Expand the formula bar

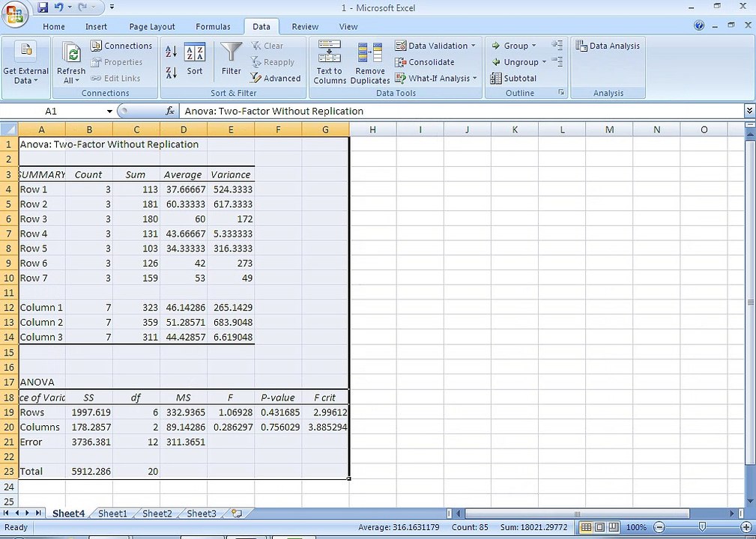click(749, 111)
